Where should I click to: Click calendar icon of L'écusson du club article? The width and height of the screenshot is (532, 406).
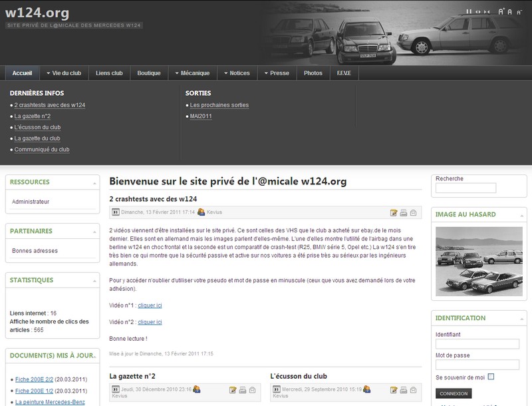pos(277,389)
